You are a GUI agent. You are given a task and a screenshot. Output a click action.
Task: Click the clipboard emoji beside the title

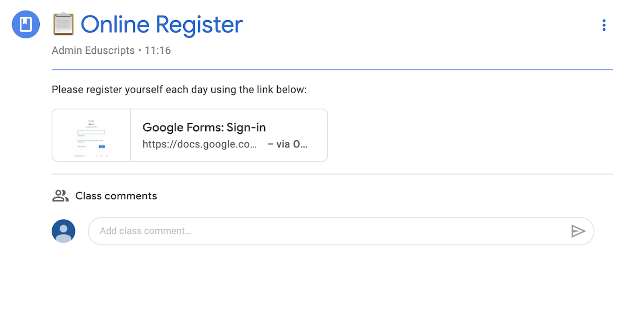(63, 24)
